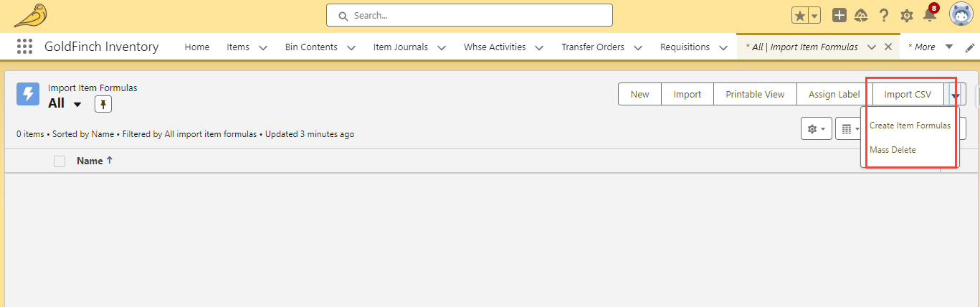Tick the select-all rows checkbox
Viewport: 980px width, 307px height.
point(60,161)
